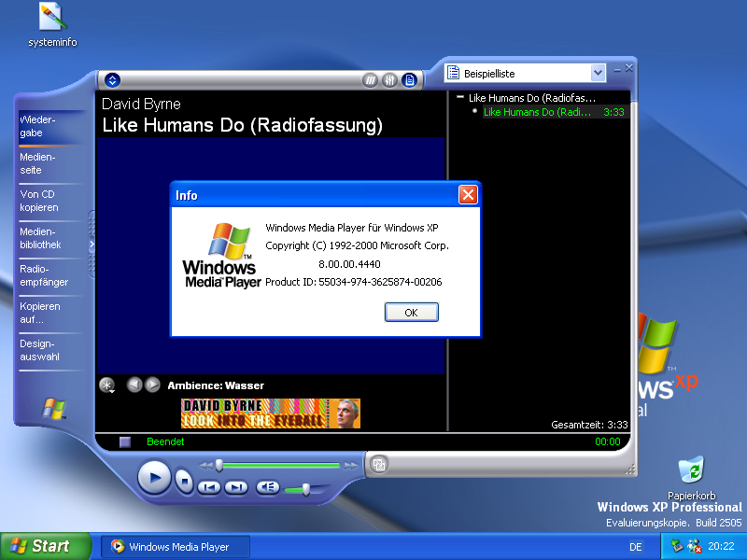Screen dimensions: 747x560
Task: Open the Medienbibliothek tab
Action: click(x=50, y=238)
